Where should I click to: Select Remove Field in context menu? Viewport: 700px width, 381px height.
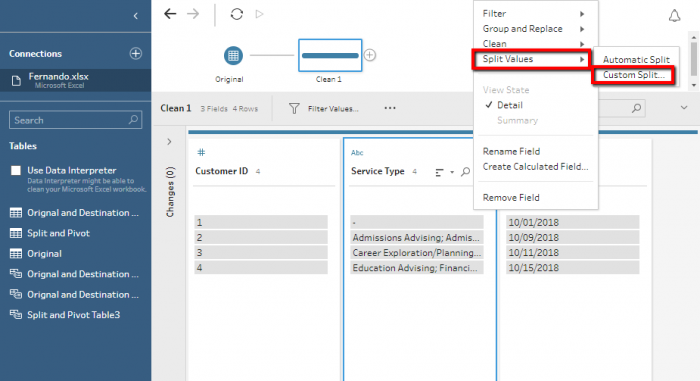(x=511, y=197)
